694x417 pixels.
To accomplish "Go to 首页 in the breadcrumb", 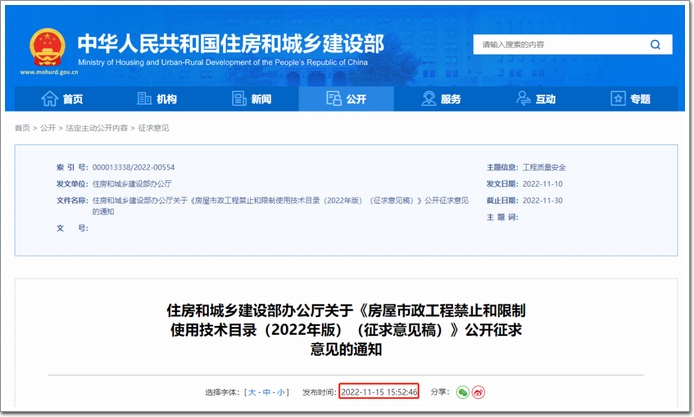I will (22, 128).
